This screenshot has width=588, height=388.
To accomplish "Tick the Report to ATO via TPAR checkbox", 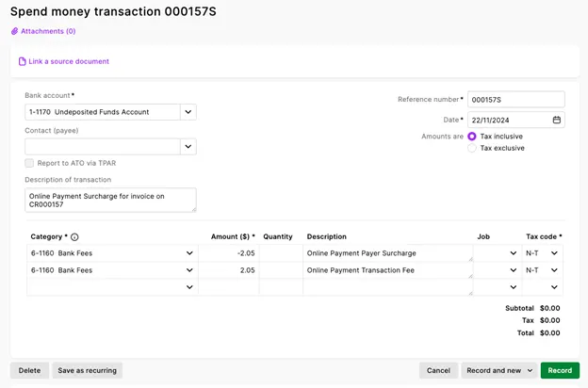I will point(29,163).
